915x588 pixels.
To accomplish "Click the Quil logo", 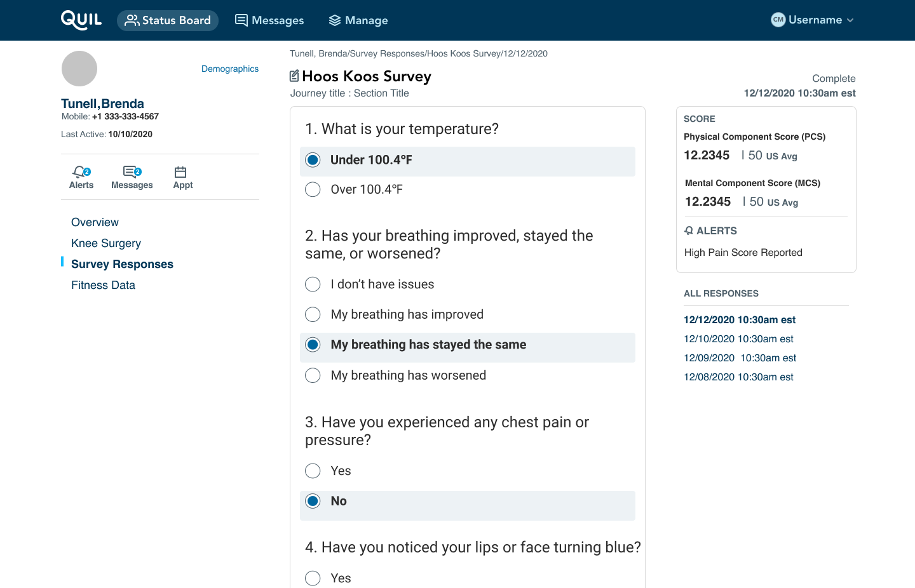I will 81,20.
